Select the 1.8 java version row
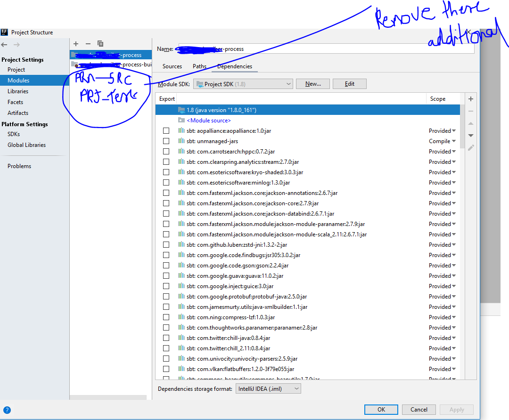The image size is (509, 420). pyautogui.click(x=307, y=110)
